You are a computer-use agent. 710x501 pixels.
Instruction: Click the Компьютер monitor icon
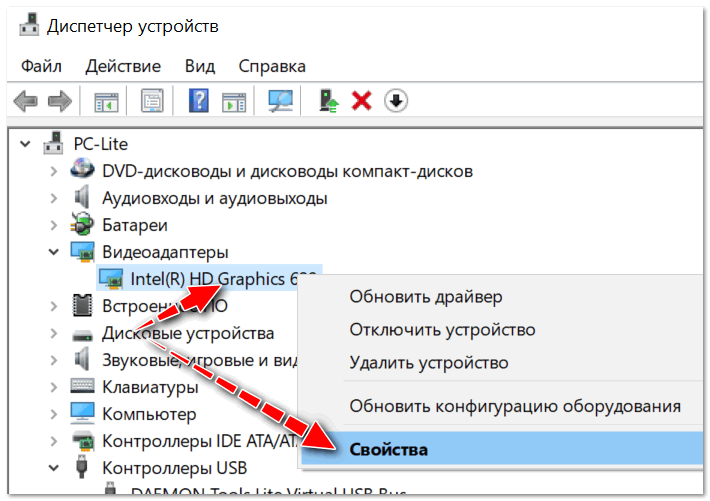(x=82, y=413)
